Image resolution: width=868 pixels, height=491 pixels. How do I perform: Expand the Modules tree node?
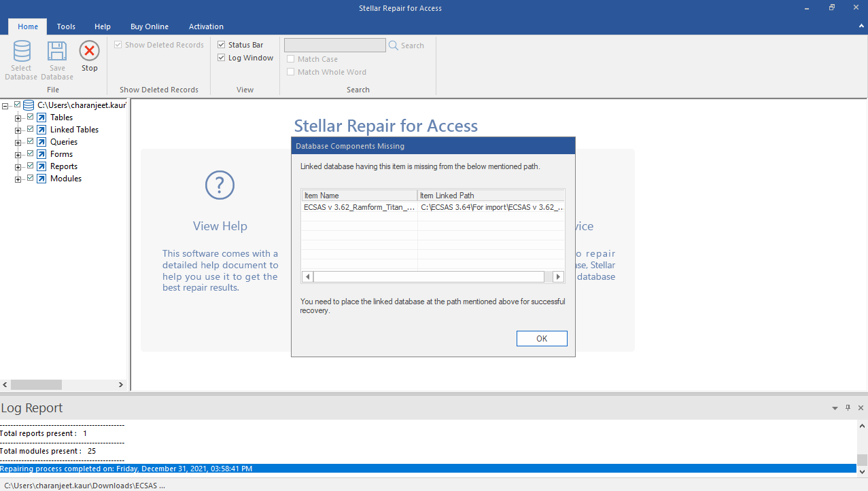18,179
